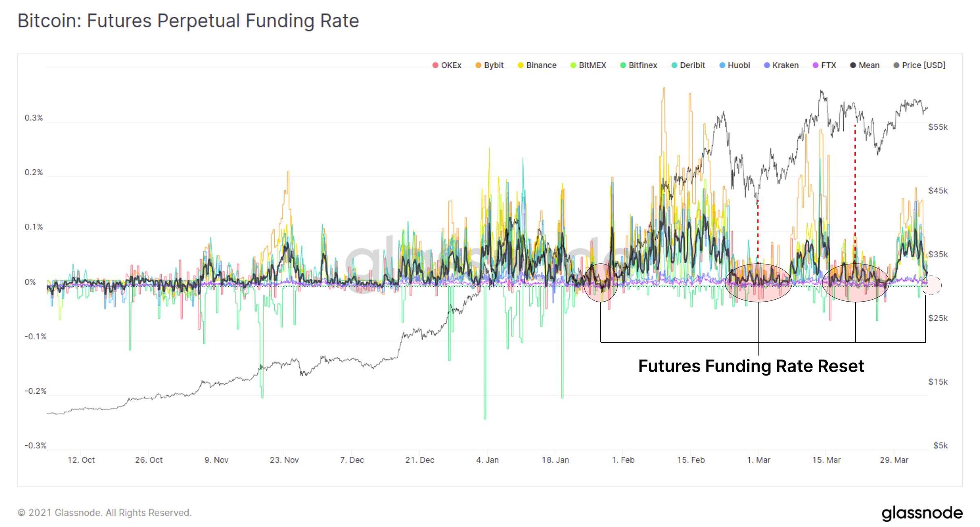Click the 23. Nov x-axis date label
The width and height of the screenshot is (980, 527).
click(x=284, y=460)
